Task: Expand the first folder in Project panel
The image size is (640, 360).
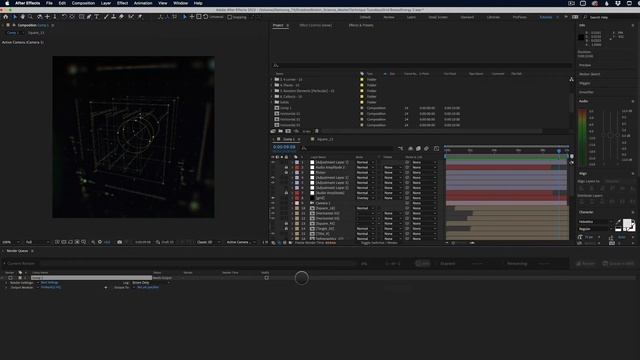Action: coord(272,80)
